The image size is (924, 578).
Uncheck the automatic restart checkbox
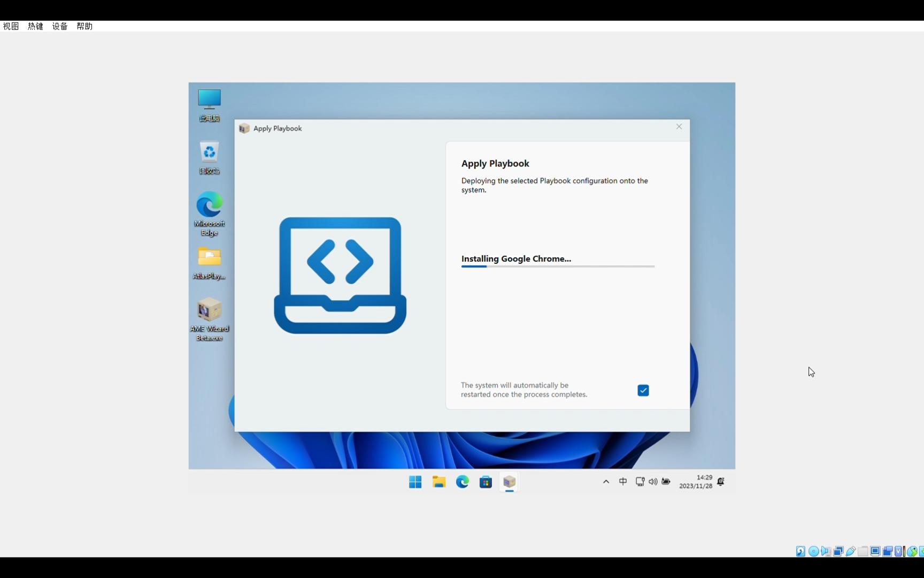(x=643, y=390)
